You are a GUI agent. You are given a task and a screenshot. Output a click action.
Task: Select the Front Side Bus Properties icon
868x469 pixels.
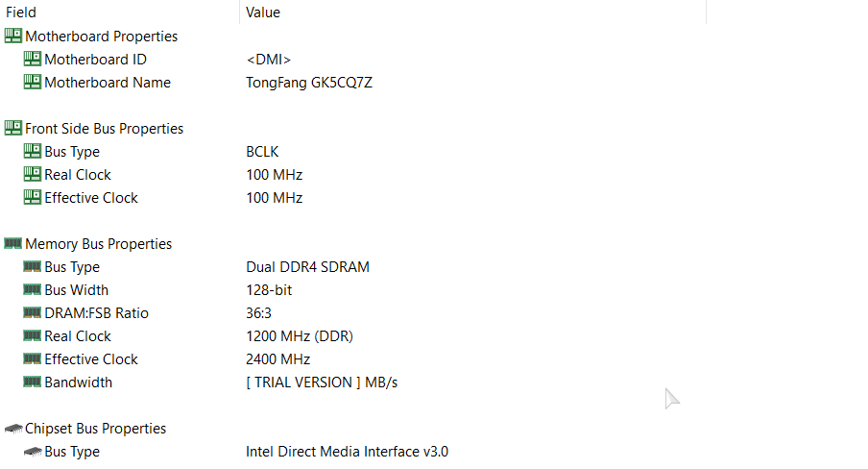(x=12, y=128)
